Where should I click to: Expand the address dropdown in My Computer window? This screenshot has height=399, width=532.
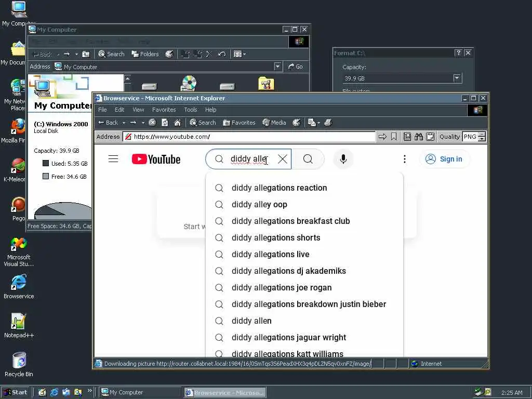277,66
